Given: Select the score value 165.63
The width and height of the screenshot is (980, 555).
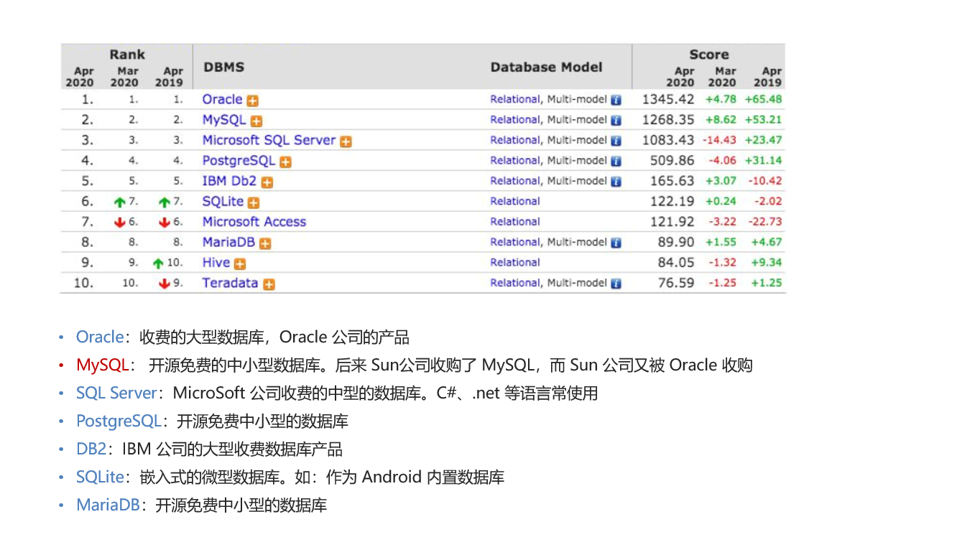Looking at the screenshot, I should [x=672, y=181].
